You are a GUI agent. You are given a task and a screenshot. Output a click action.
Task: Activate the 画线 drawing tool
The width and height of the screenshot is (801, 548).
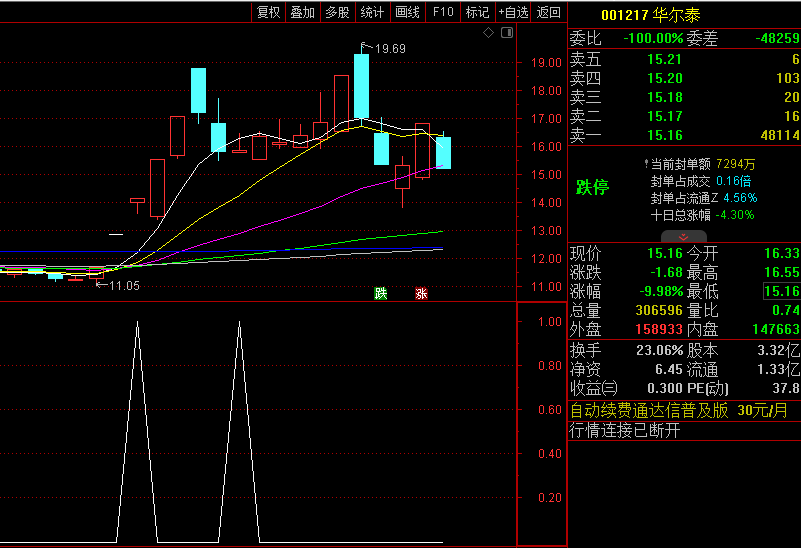pyautogui.click(x=407, y=12)
